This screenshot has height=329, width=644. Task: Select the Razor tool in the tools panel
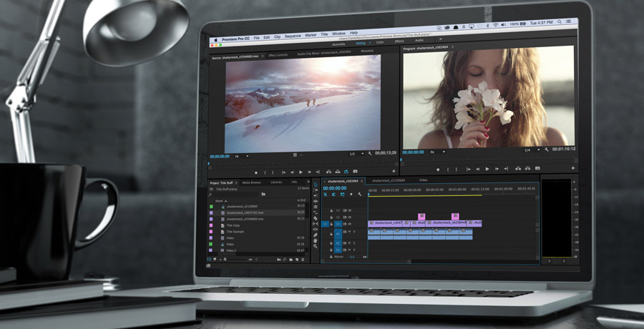pos(316,218)
